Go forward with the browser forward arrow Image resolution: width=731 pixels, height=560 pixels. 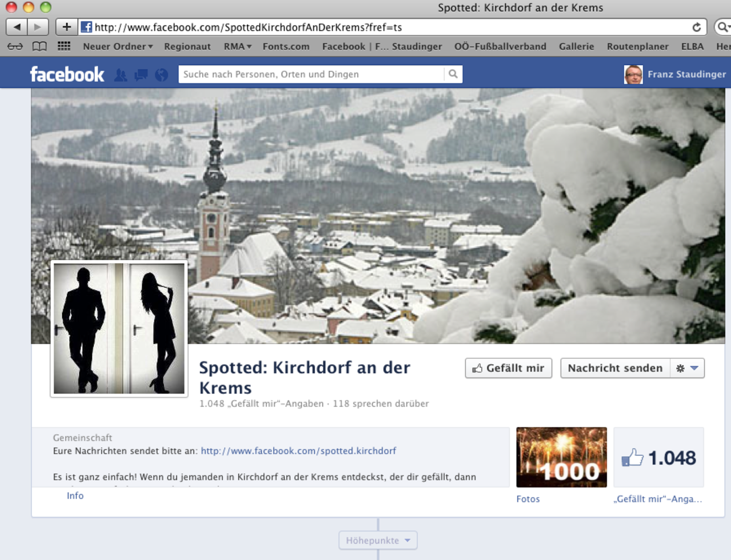38,27
